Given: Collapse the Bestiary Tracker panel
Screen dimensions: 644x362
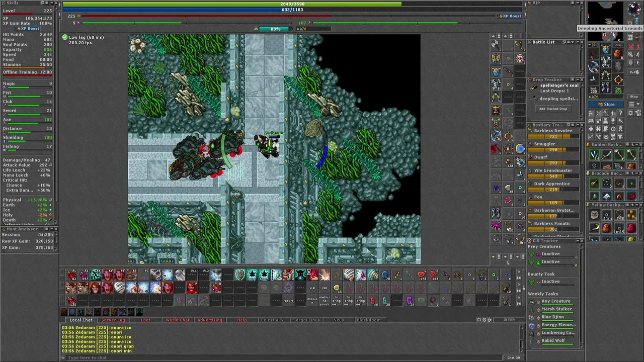Looking at the screenshot, I should coord(578,125).
